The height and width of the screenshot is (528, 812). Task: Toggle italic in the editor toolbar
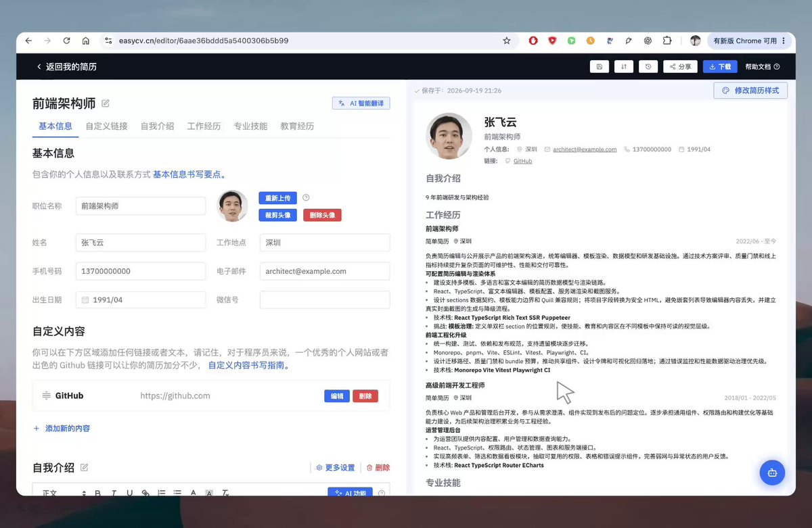click(114, 493)
